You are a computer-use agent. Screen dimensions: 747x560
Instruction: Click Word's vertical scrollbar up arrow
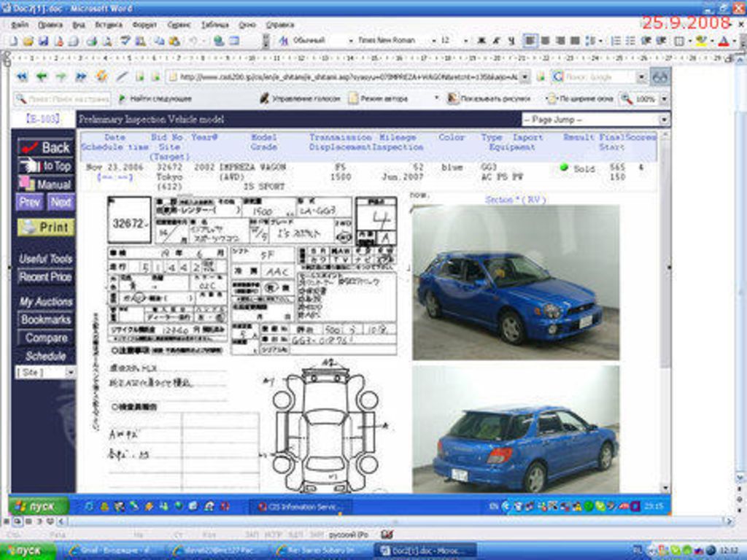pos(740,60)
